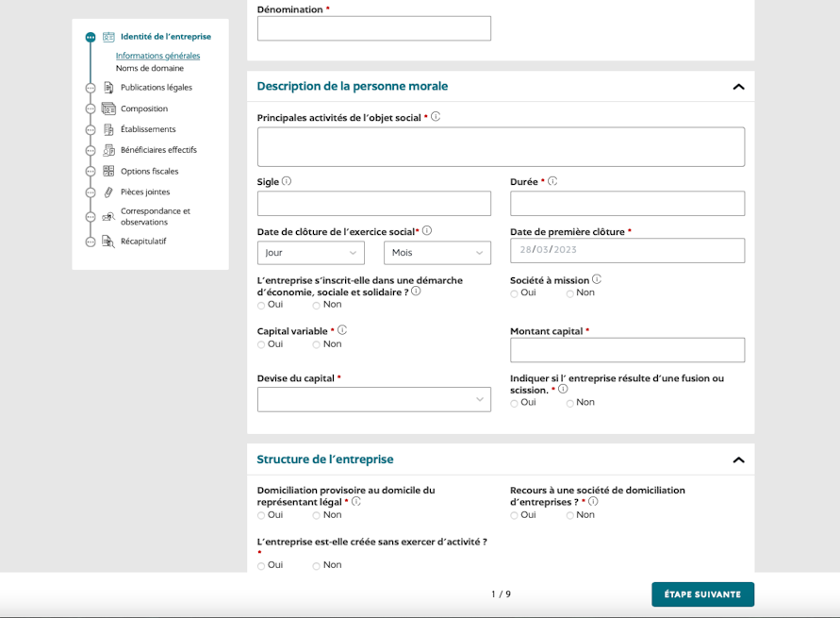Open the Informations générales link
The height and width of the screenshot is (618, 840).
[x=158, y=56]
